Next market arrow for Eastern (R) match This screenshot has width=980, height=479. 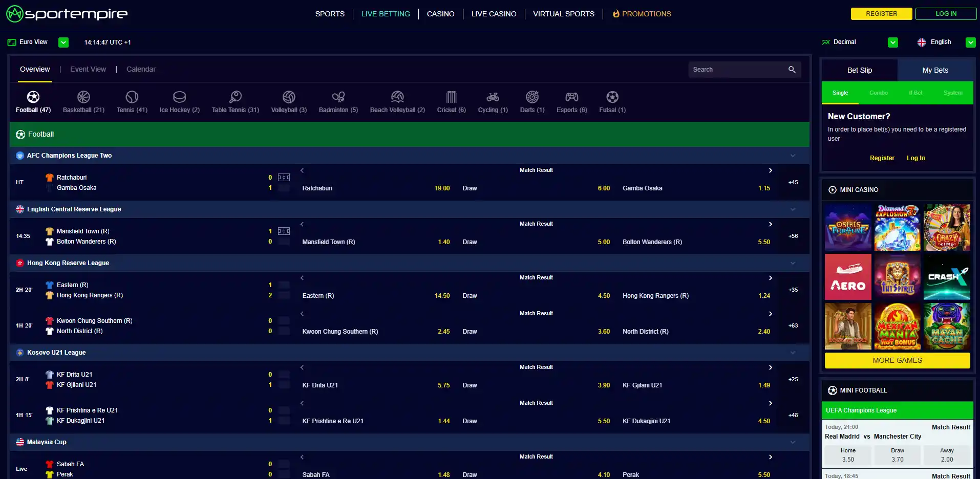770,278
